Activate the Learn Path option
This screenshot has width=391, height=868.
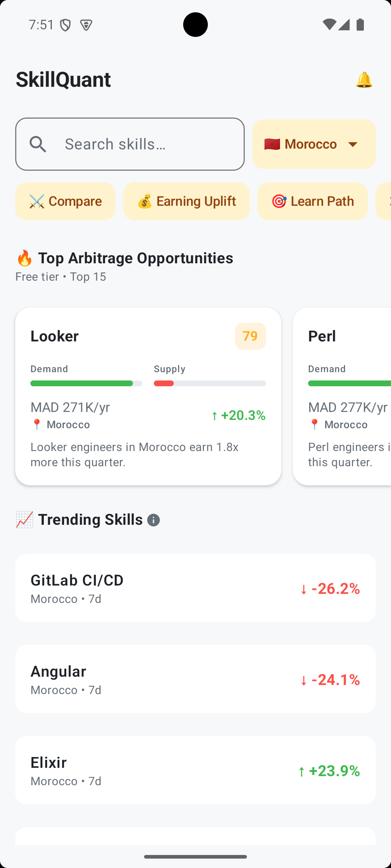[x=312, y=201]
